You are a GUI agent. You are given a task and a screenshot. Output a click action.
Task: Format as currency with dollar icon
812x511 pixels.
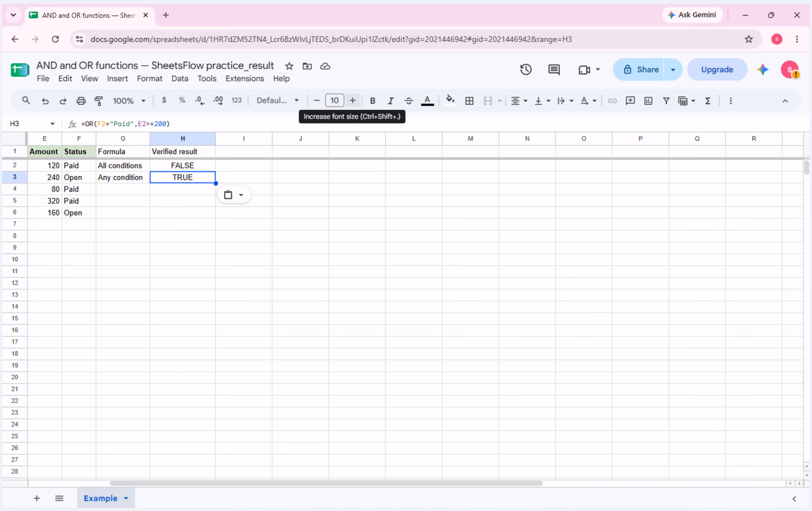pos(164,100)
